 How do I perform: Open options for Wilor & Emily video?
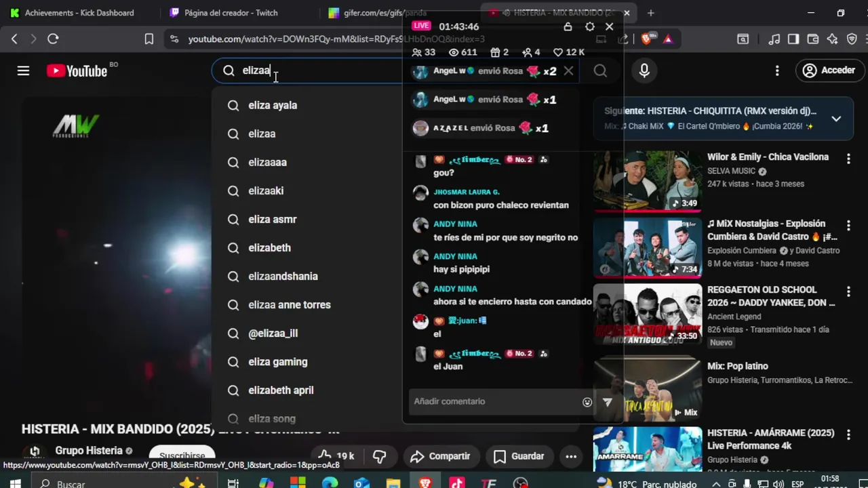(848, 159)
